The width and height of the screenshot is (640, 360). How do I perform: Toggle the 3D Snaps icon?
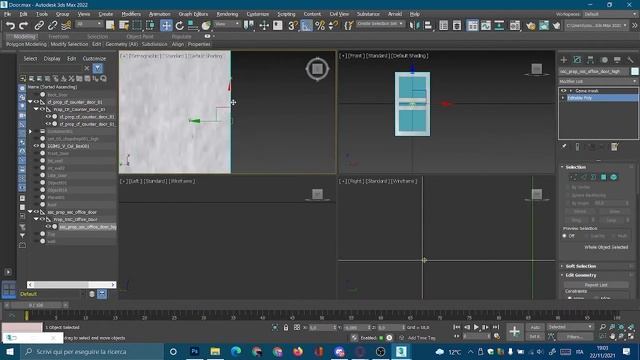[293, 26]
